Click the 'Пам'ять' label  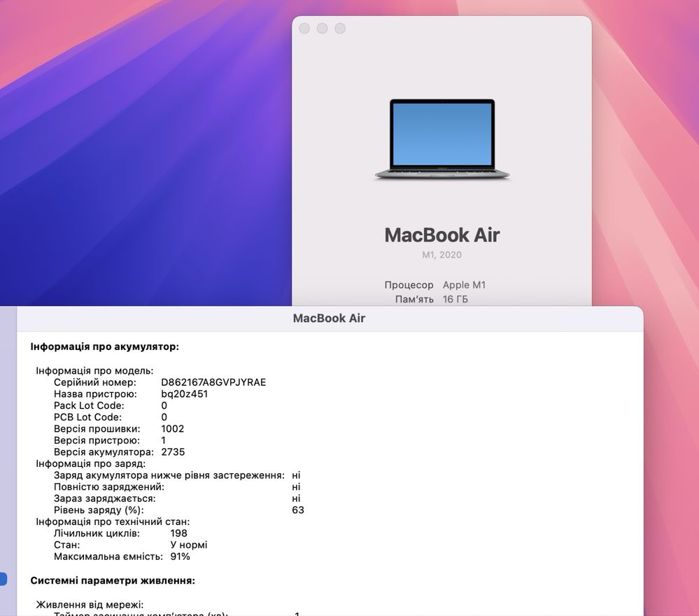(414, 300)
